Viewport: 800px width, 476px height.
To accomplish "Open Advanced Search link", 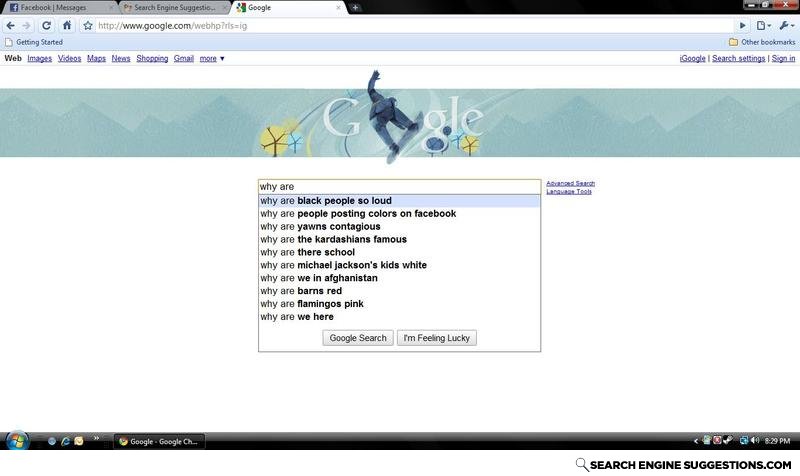I will (x=570, y=183).
